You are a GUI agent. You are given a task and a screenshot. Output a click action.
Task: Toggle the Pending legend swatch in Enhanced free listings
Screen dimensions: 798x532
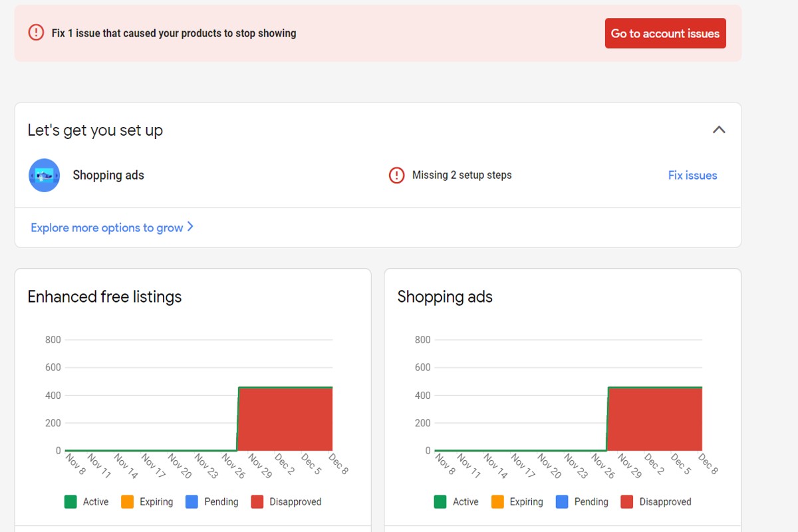[x=192, y=502]
